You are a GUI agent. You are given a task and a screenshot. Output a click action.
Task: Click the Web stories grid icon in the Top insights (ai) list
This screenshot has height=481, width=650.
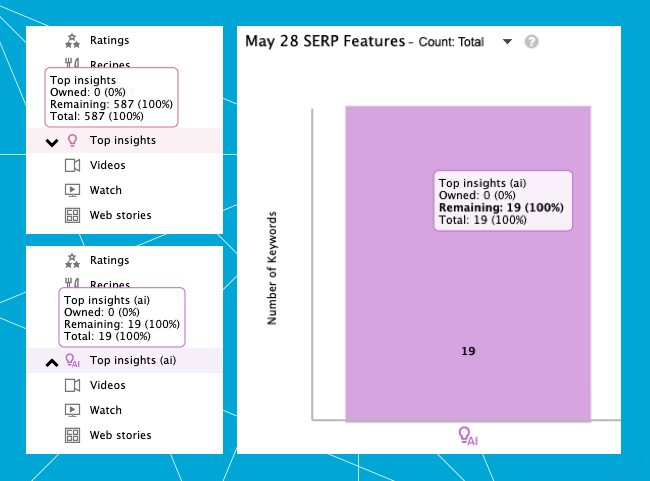click(72, 435)
